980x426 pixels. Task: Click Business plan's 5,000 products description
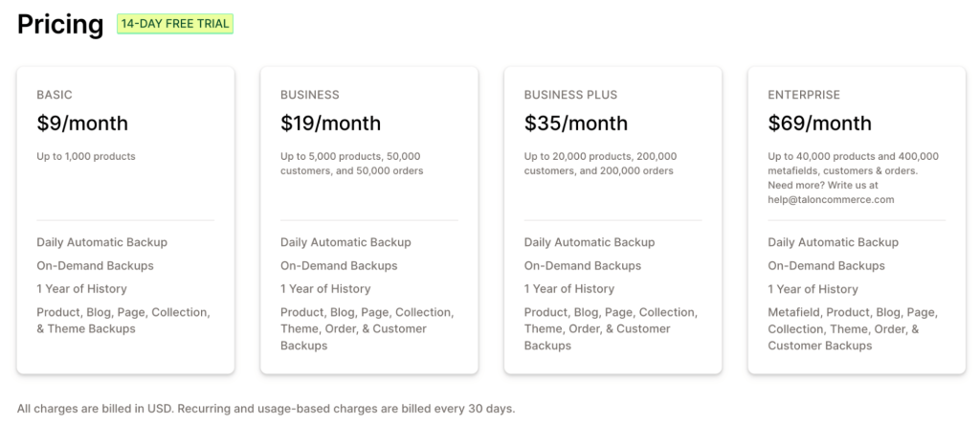tap(352, 164)
